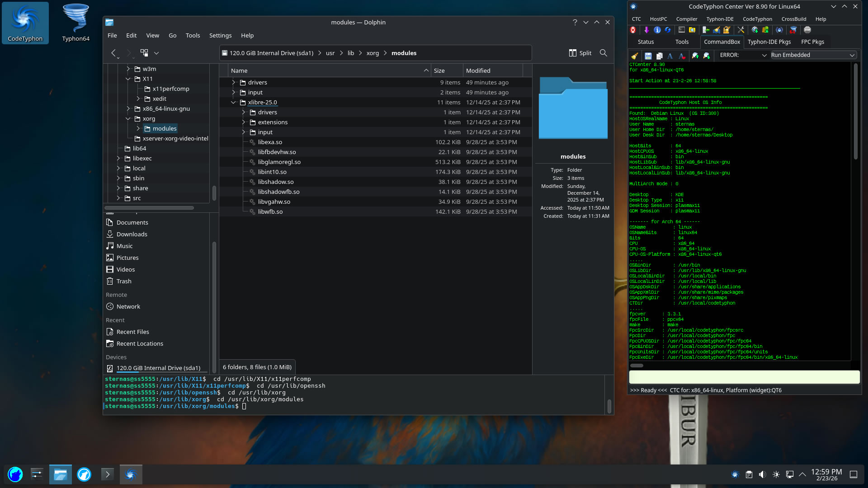Image resolution: width=868 pixels, height=488 pixels.
Task: Click the command input field below output
Action: 744,377
